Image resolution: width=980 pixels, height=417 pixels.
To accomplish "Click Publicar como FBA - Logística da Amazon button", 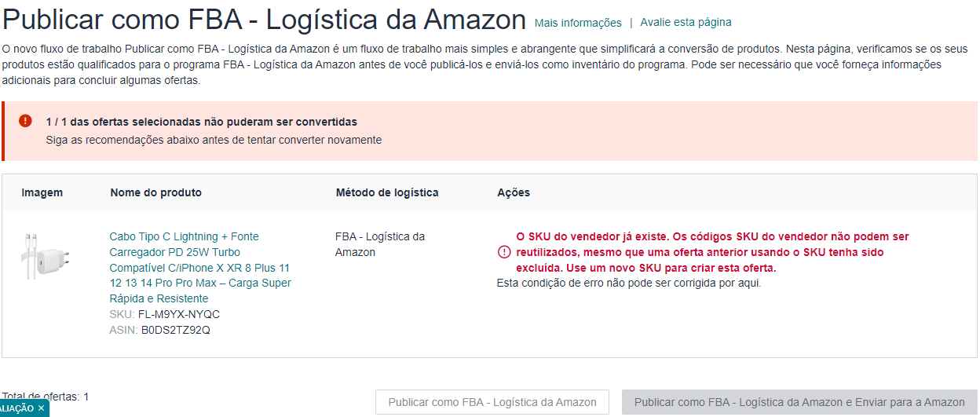I will tap(492, 402).
